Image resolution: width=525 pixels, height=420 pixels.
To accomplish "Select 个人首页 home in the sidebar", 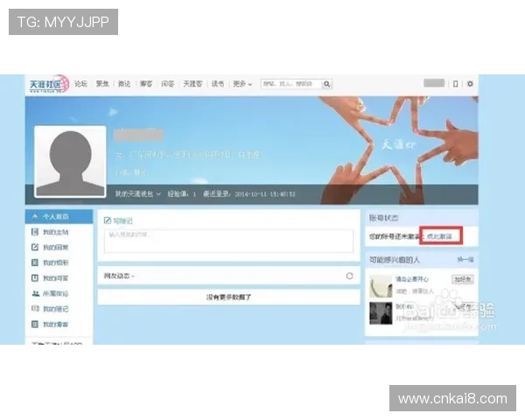I will tap(59, 217).
